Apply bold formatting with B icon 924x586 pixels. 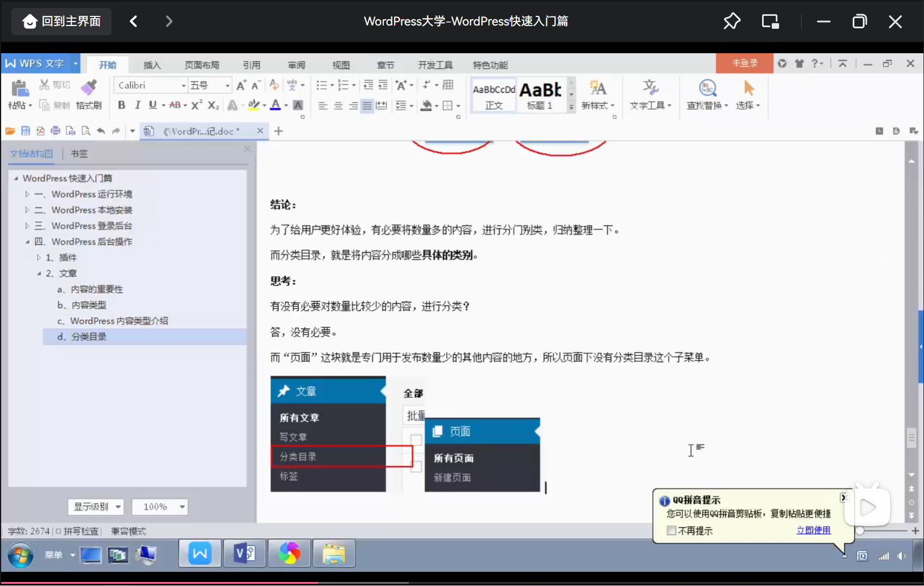click(121, 105)
